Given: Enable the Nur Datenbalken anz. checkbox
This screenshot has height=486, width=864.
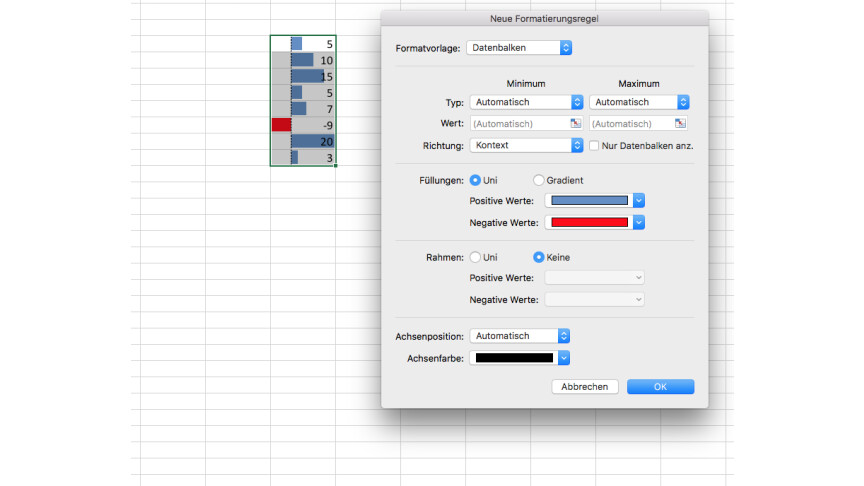Looking at the screenshot, I should (x=594, y=146).
